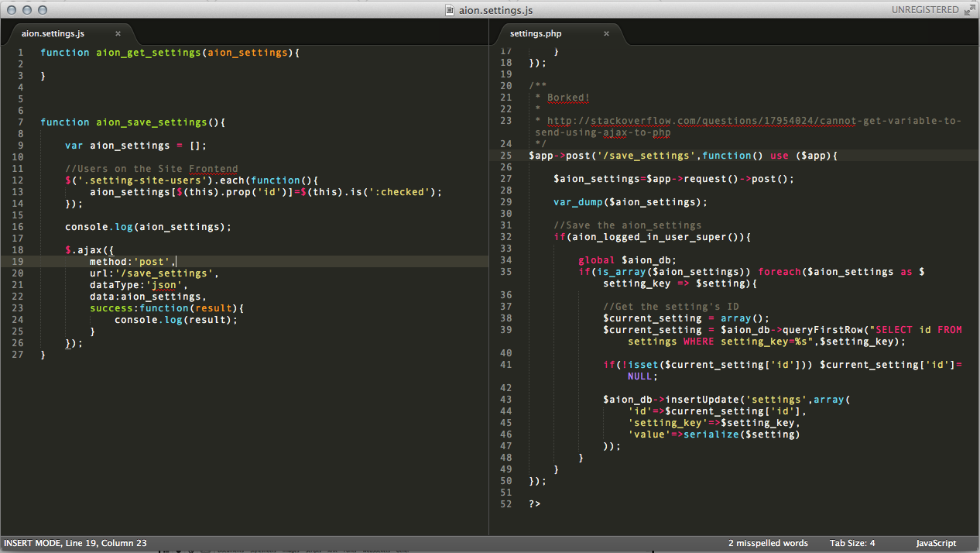
Task: Switch to the aion.settings.js tab
Action: [53, 33]
